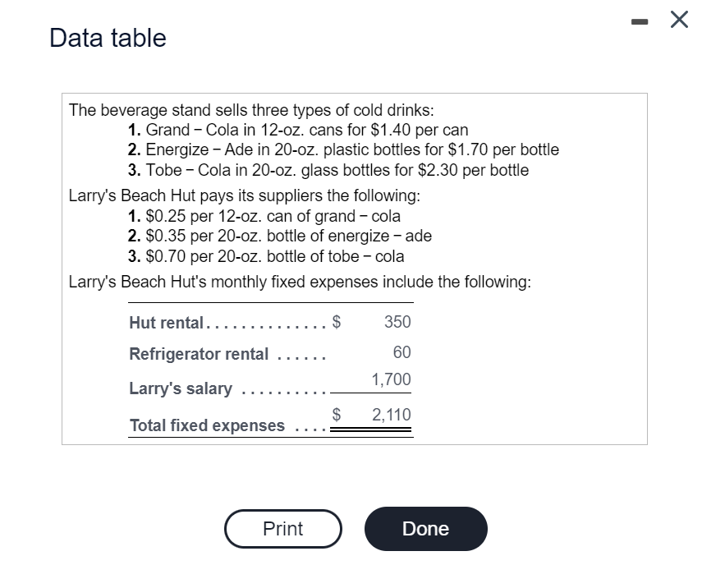Screen dimensions: 702x588
Task: Click the X close icon
Action: click(x=678, y=20)
